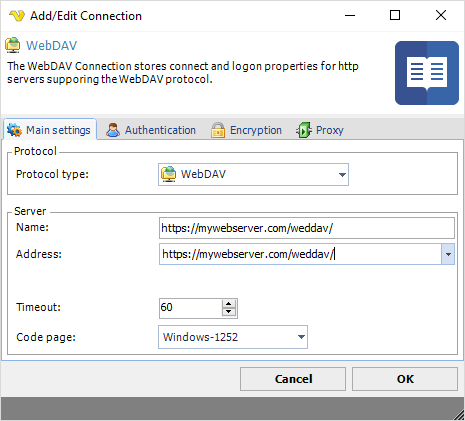465x421 pixels.
Task: Go to the Proxy tab
Action: point(320,130)
